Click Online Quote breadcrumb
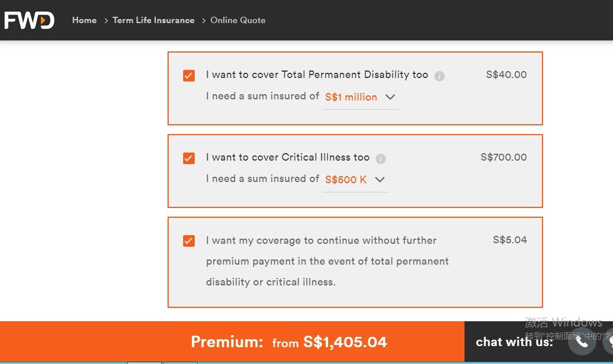613x364 pixels. point(238,20)
